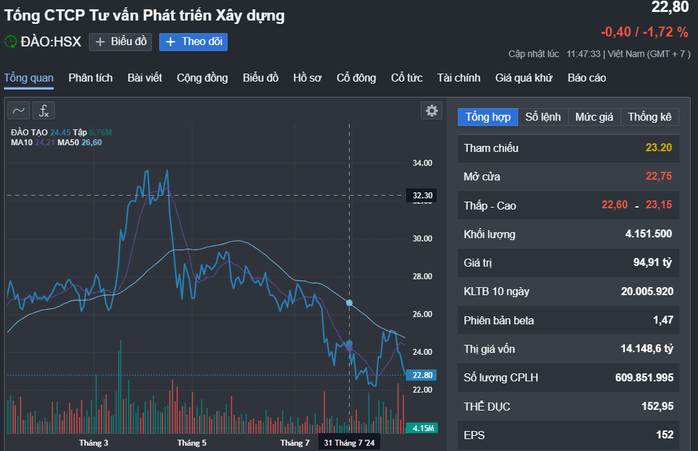Click the 22.80 current price label

422,375
